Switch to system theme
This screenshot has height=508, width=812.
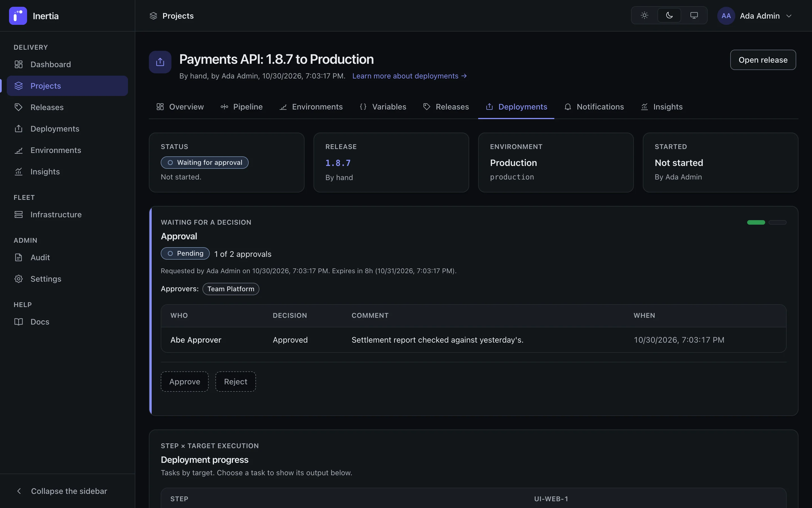pyautogui.click(x=694, y=16)
